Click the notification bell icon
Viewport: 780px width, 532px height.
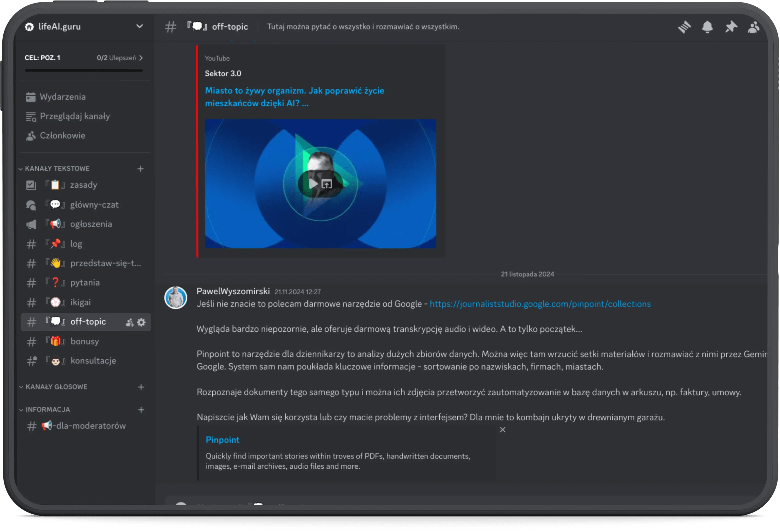[x=707, y=27]
